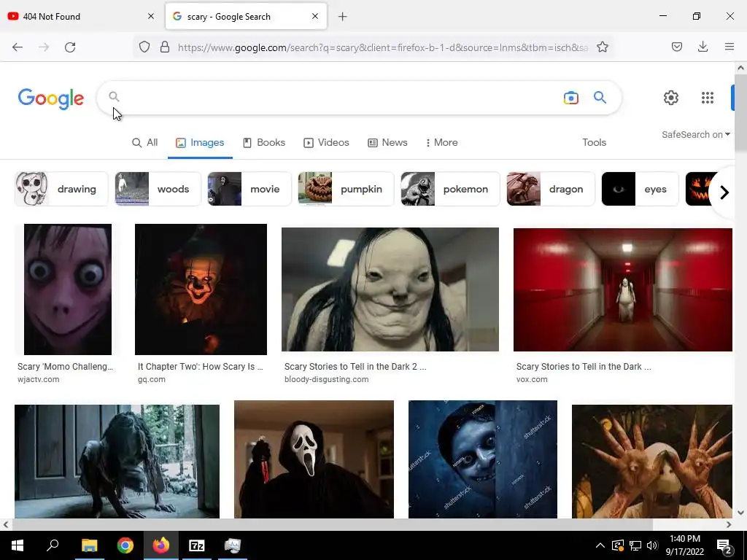This screenshot has width=747, height=560.
Task: Click the Firefox taskbar icon
Action: click(x=161, y=545)
